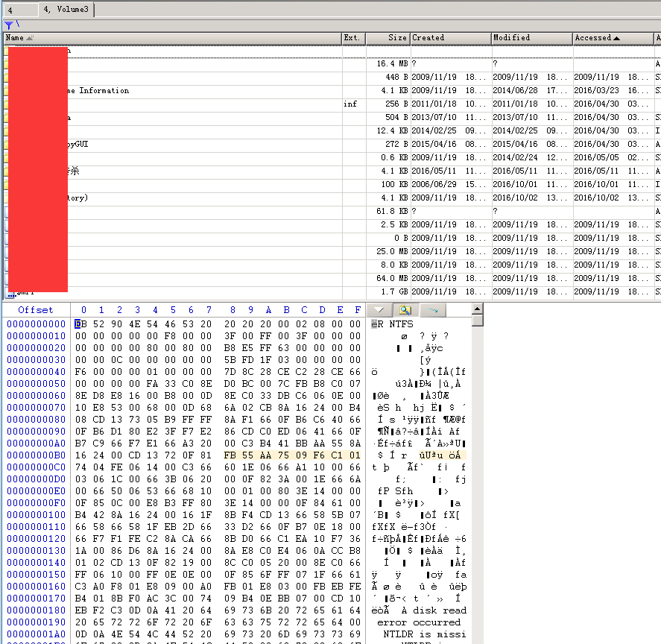
Task: Select the 1.7 GB size cell
Action: pos(388,292)
